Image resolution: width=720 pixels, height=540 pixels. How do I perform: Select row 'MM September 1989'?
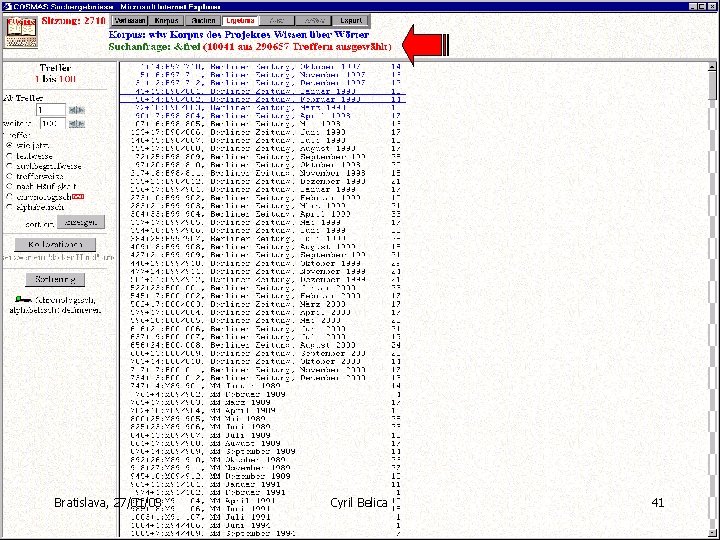coord(265,452)
